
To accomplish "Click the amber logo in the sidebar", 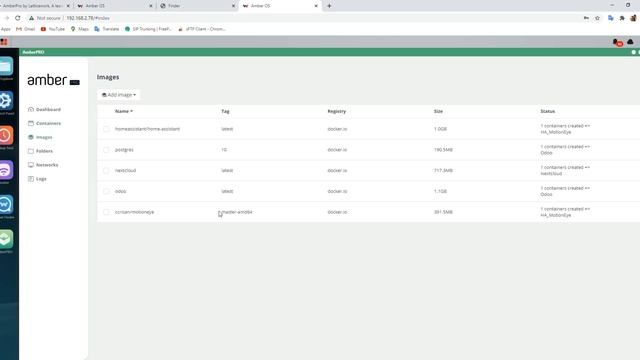I will [53, 80].
